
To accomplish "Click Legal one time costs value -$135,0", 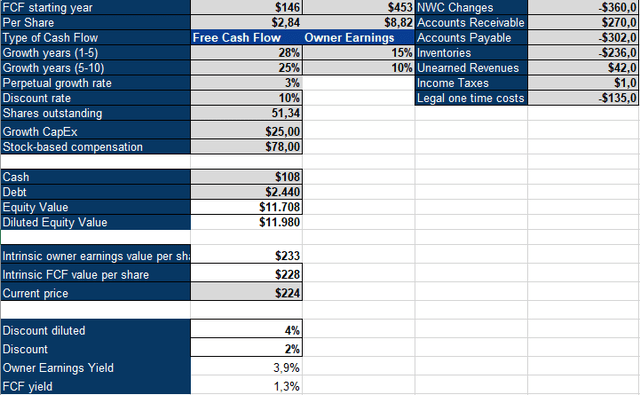I will tap(582, 98).
